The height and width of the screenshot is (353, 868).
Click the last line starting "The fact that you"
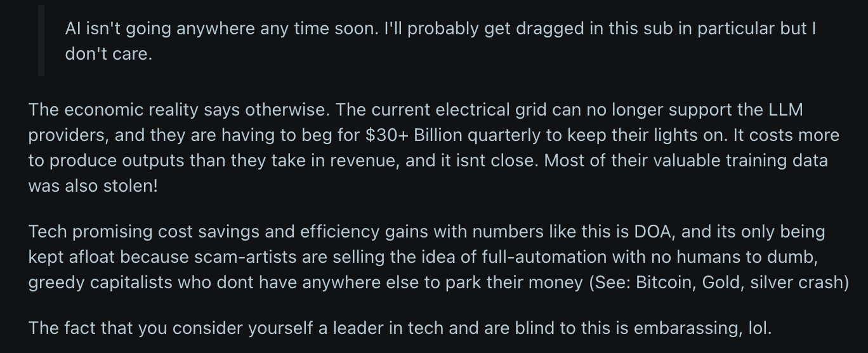click(400, 328)
